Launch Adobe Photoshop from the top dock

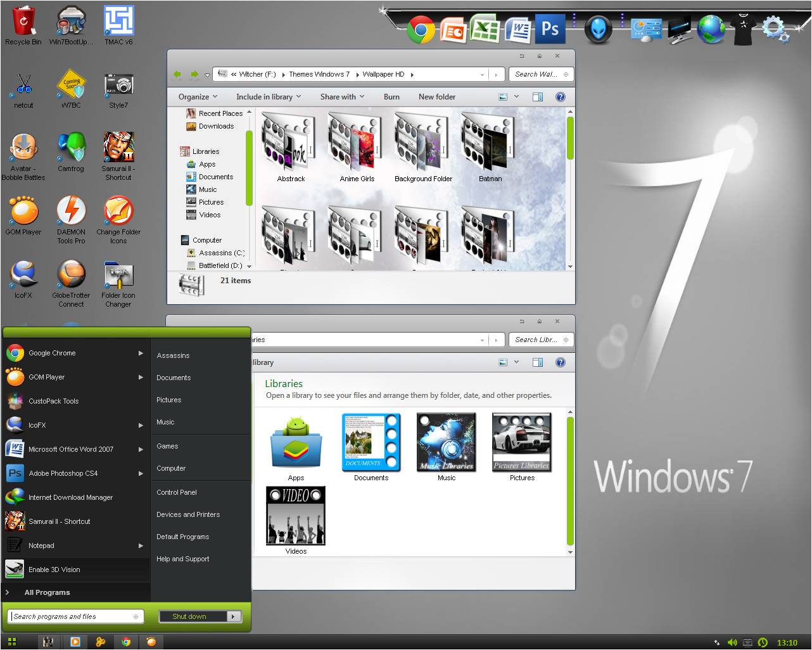pos(550,29)
